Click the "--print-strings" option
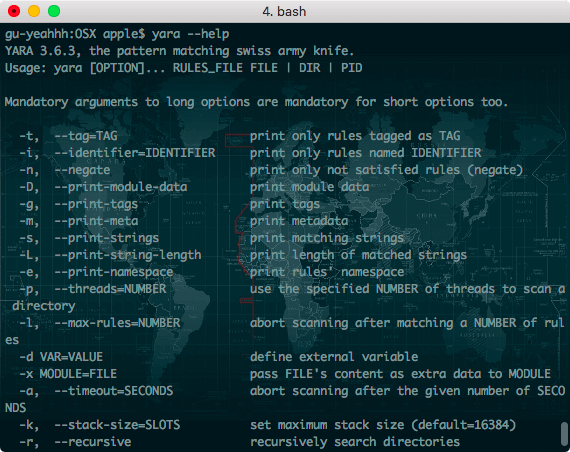570x452 pixels. [x=107, y=238]
